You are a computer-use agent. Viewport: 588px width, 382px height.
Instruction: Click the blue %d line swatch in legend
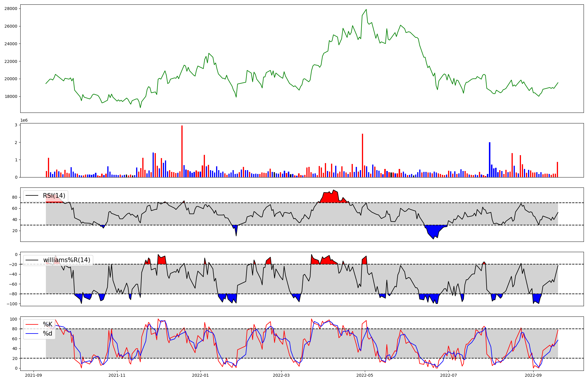(32, 334)
